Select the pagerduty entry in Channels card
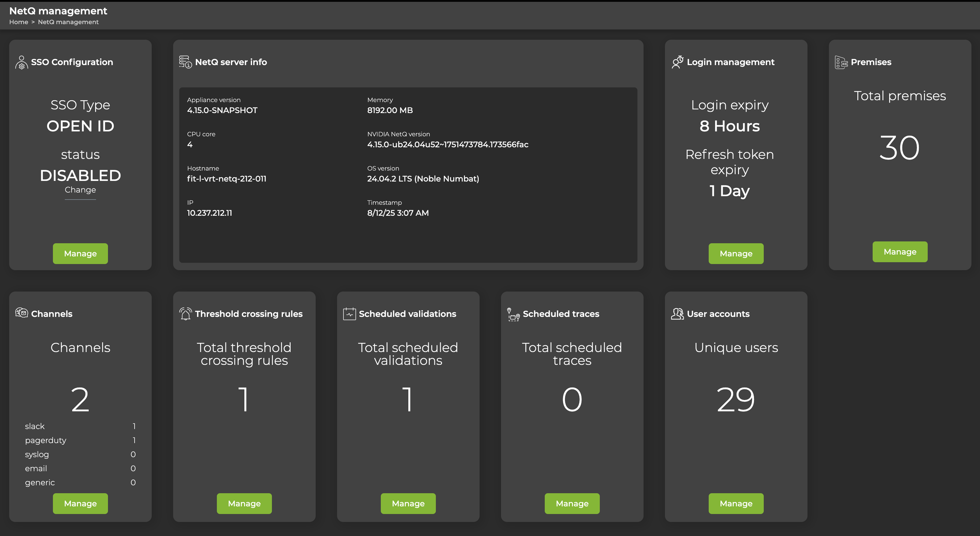The image size is (980, 536). [80, 440]
